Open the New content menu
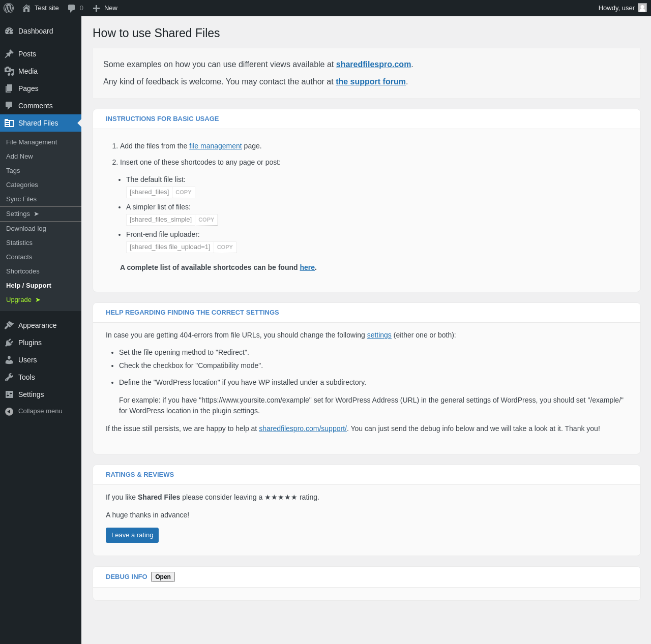The height and width of the screenshot is (644, 651). click(x=105, y=8)
